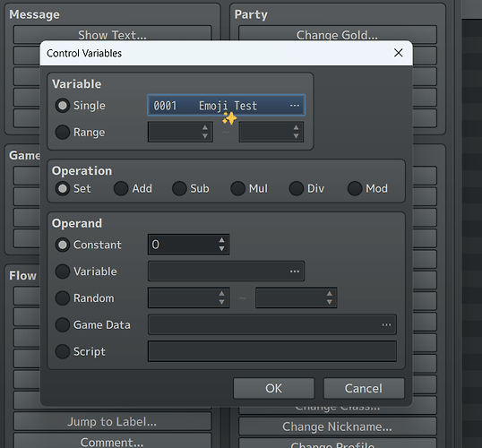482x448 pixels.
Task: Select the Random operand option
Action: (x=63, y=298)
